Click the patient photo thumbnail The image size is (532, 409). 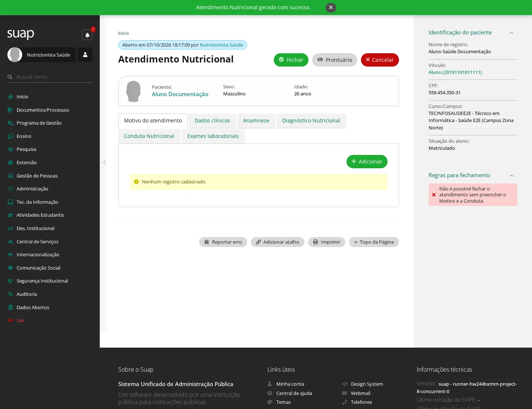[x=133, y=91]
